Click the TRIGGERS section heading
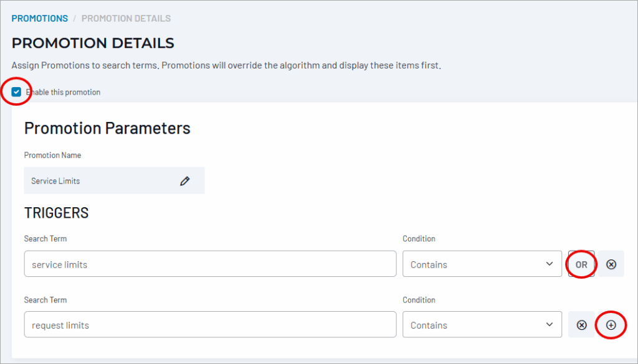The height and width of the screenshot is (364, 638). tap(57, 213)
